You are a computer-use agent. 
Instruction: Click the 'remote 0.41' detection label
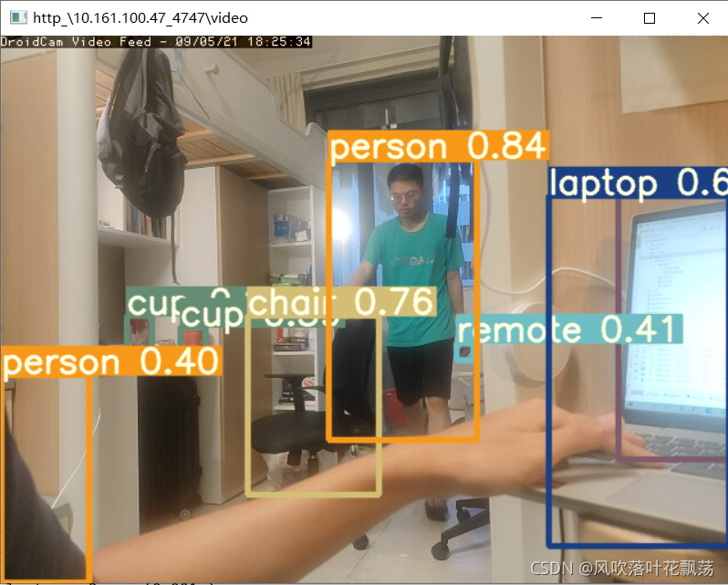point(568,329)
